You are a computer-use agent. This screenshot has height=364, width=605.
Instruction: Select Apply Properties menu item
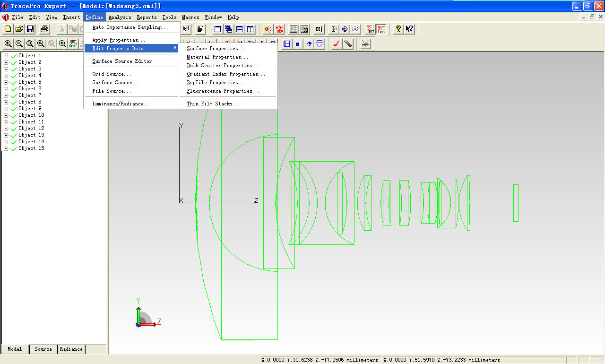(x=131, y=40)
